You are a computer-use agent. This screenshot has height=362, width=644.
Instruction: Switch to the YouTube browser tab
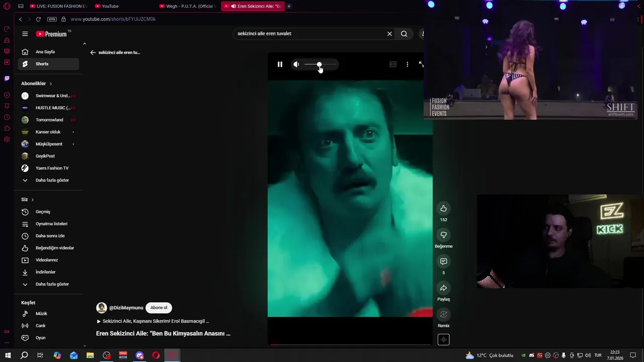click(123, 6)
